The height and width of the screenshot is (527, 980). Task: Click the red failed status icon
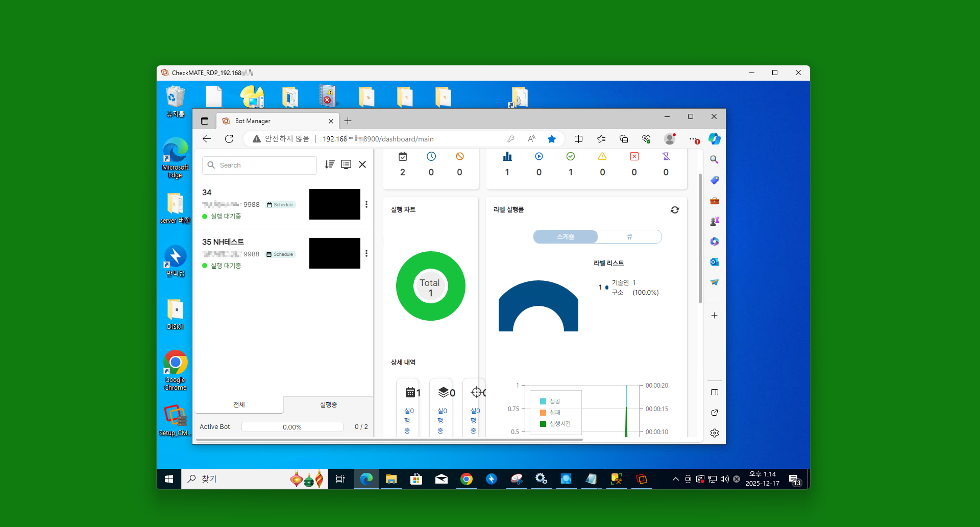[634, 156]
